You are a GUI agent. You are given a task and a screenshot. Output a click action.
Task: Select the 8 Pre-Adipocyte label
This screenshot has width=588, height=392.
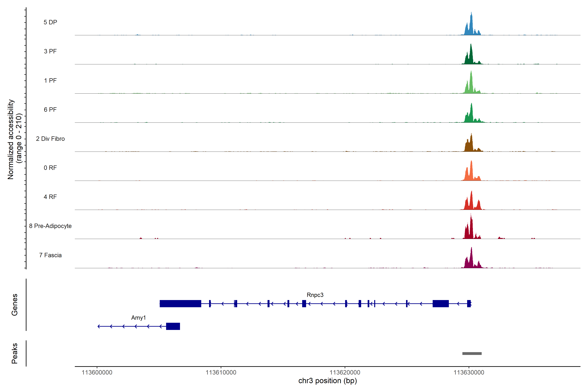(50, 226)
